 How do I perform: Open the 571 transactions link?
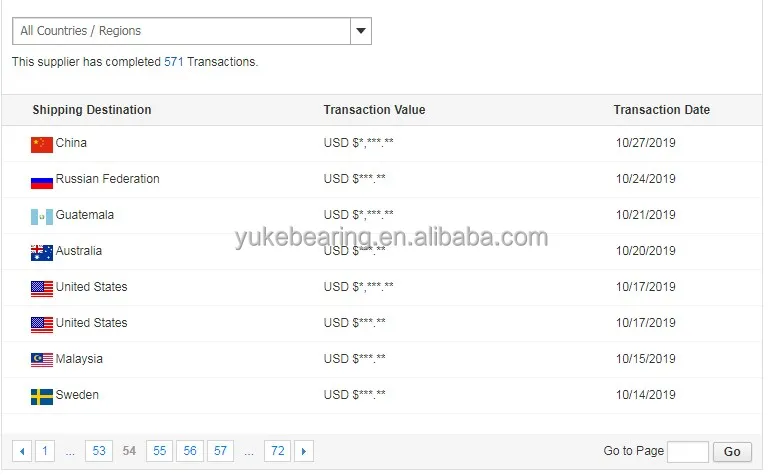click(x=174, y=62)
